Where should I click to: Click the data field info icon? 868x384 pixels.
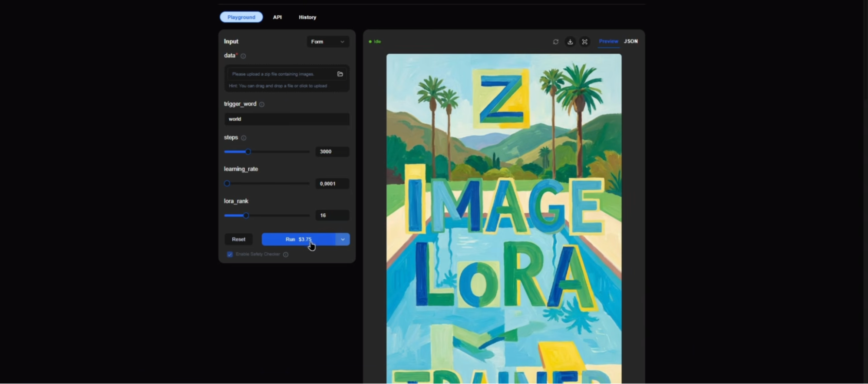point(243,56)
